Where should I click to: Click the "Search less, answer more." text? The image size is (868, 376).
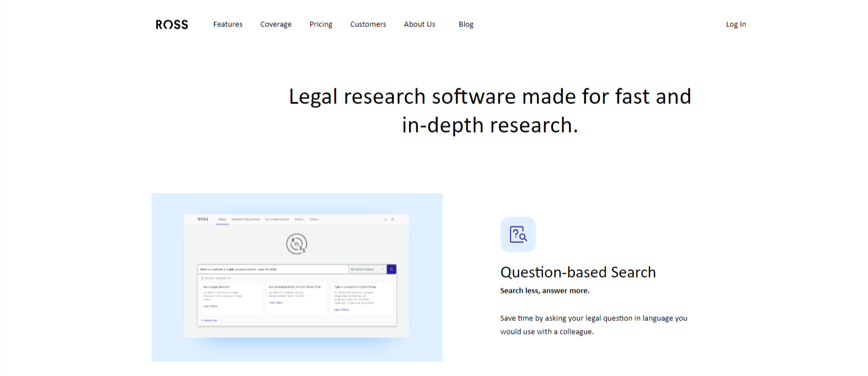545,291
